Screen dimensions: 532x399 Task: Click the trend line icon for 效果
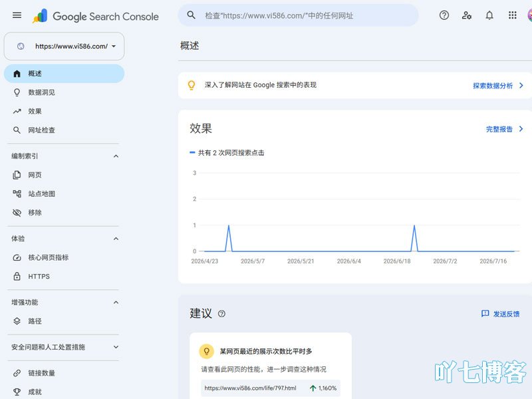pyautogui.click(x=17, y=111)
